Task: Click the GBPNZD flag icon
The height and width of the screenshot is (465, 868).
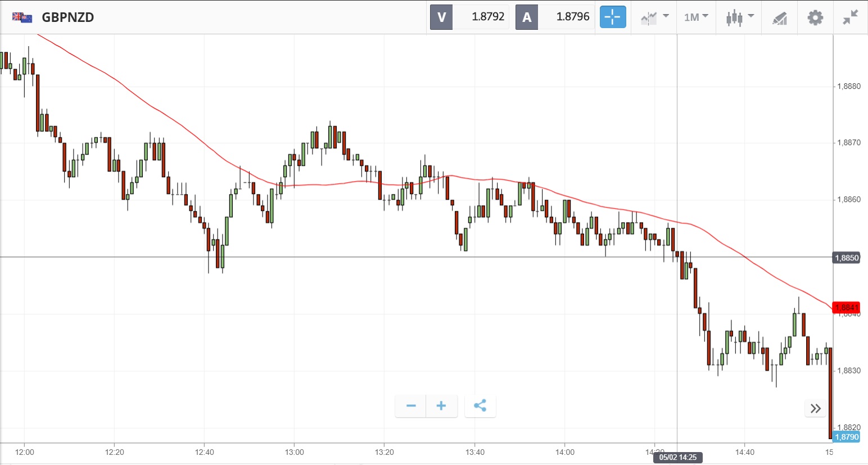Action: pos(22,17)
